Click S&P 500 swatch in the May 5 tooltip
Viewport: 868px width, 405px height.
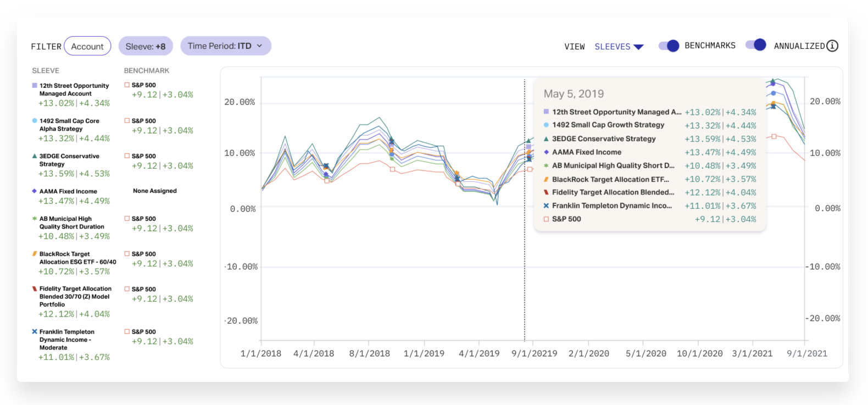coord(546,219)
